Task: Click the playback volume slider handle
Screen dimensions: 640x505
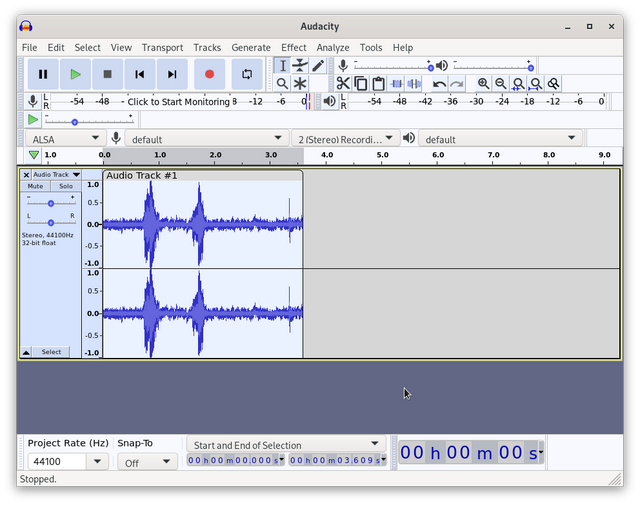Action: pyautogui.click(x=531, y=68)
